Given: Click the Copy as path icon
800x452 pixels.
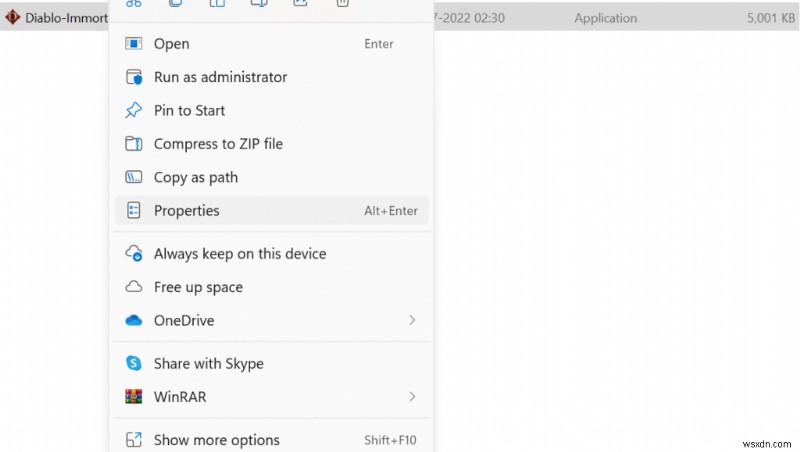Looking at the screenshot, I should tap(133, 177).
